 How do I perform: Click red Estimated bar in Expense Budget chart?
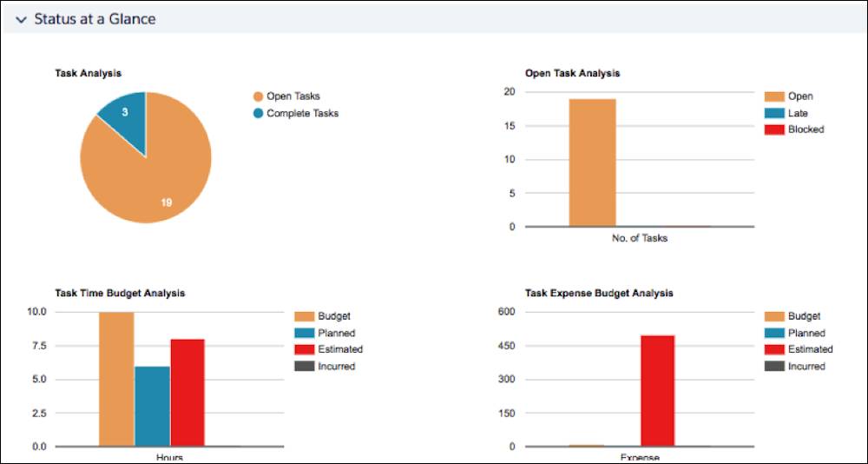pos(658,391)
